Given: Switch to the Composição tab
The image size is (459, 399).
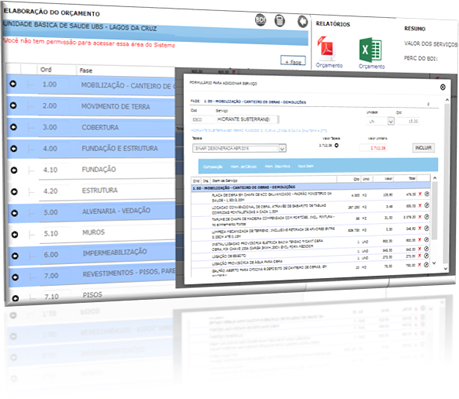Looking at the screenshot, I should tap(213, 167).
